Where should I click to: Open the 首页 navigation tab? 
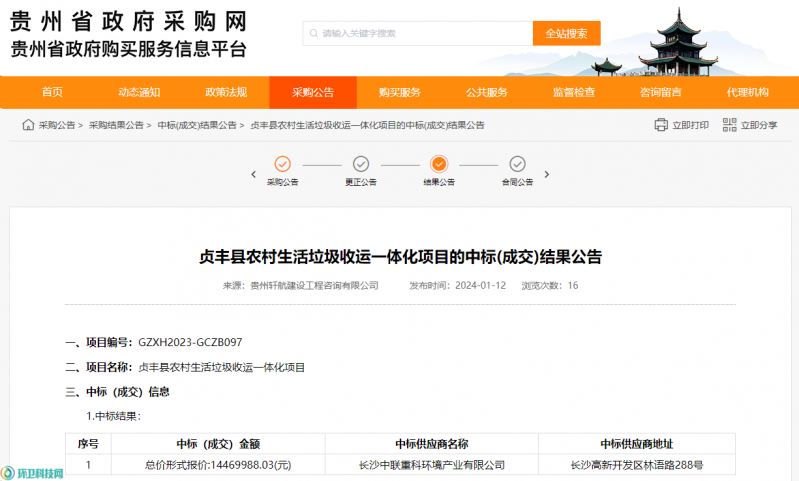coord(52,92)
